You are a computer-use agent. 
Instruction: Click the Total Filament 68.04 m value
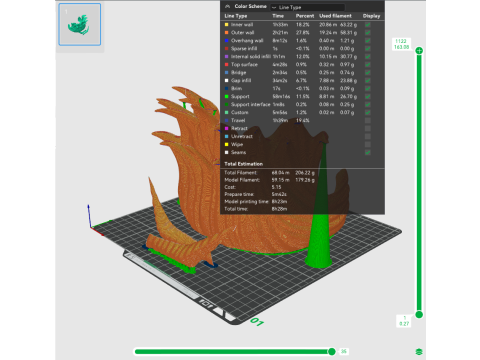pyautogui.click(x=281, y=173)
